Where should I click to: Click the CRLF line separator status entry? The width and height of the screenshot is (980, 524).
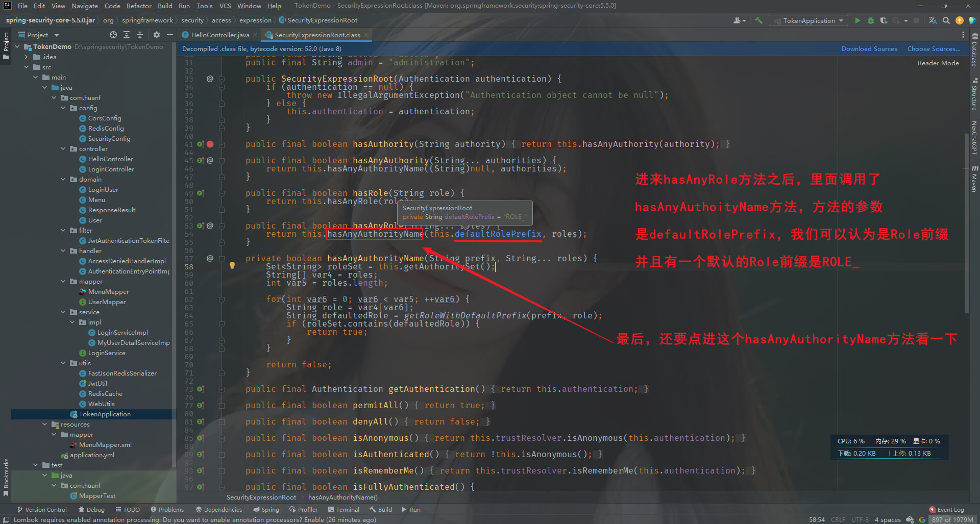click(x=838, y=519)
